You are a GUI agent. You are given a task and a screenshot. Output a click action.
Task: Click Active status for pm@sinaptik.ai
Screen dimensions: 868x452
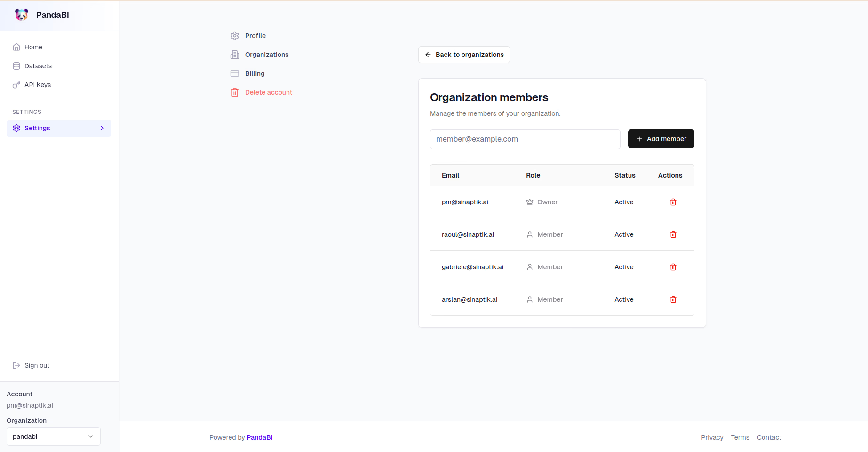click(x=624, y=202)
